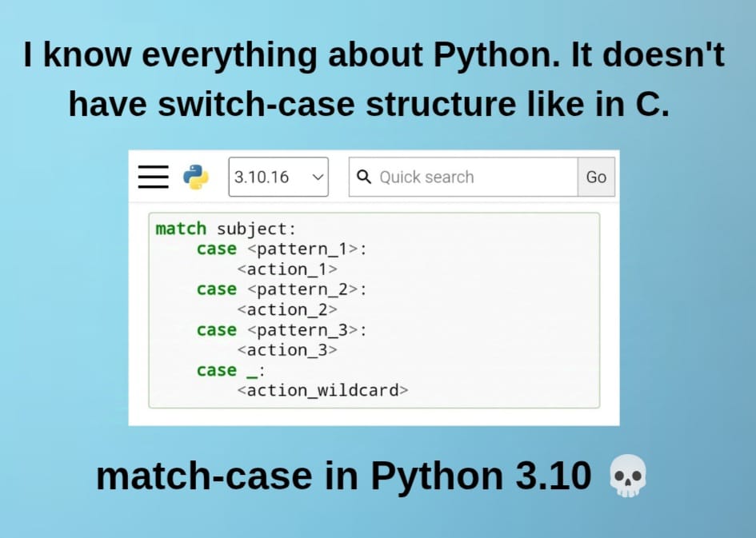Click the 'subject:' text in code
This screenshot has width=756, height=538.
256,229
